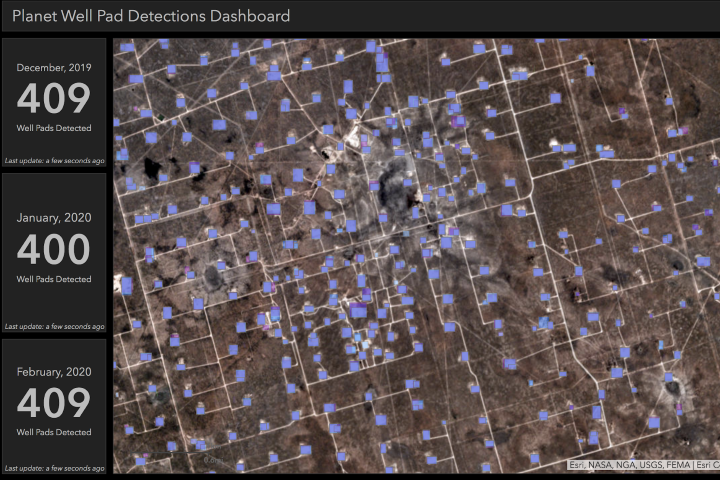Open the Esri, NASA, NGA, USGS, FEMA attribution

pyautogui.click(x=630, y=465)
